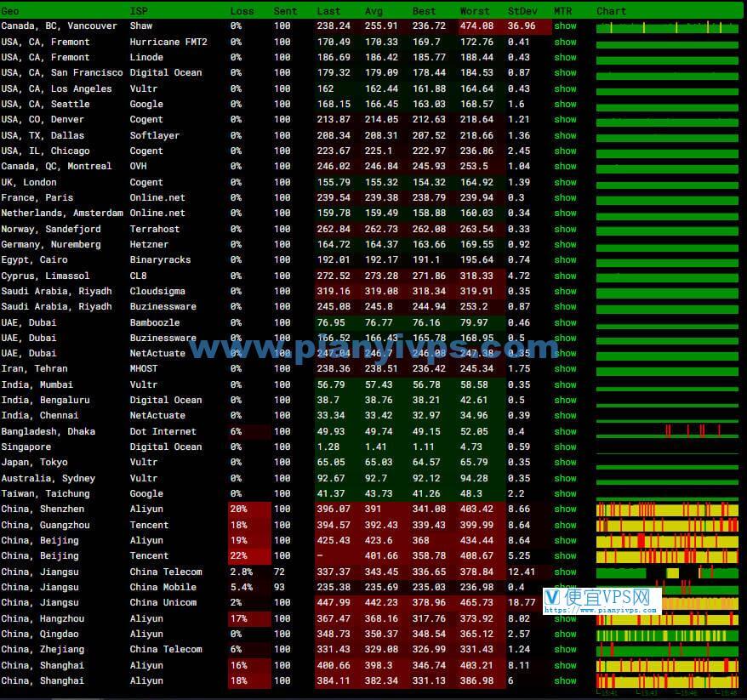This screenshot has width=747, height=700.
Task: Click 'China Mobile' ISP cell
Action: point(163,587)
